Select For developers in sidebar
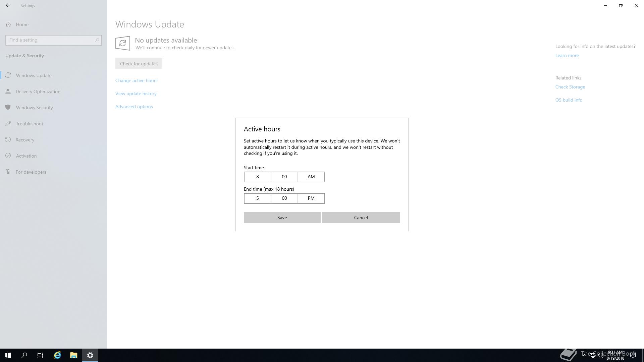Viewport: 644px width, 362px height. [x=54, y=172]
